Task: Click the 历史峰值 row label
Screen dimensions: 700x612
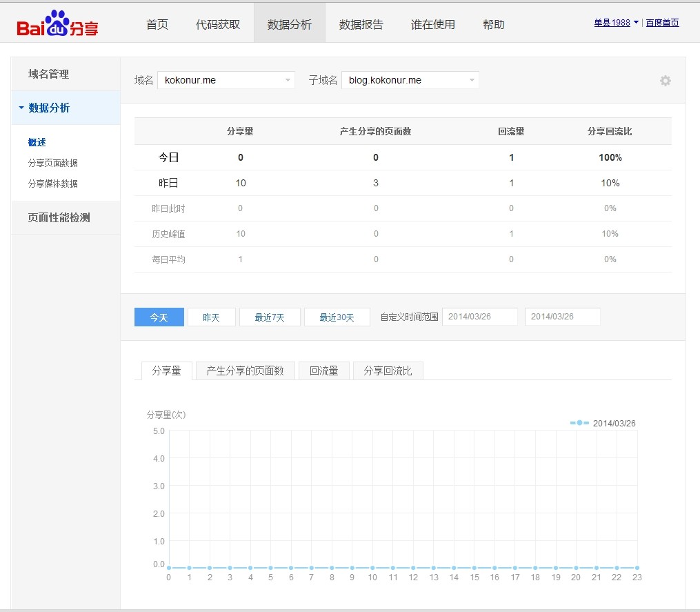Action: (168, 234)
